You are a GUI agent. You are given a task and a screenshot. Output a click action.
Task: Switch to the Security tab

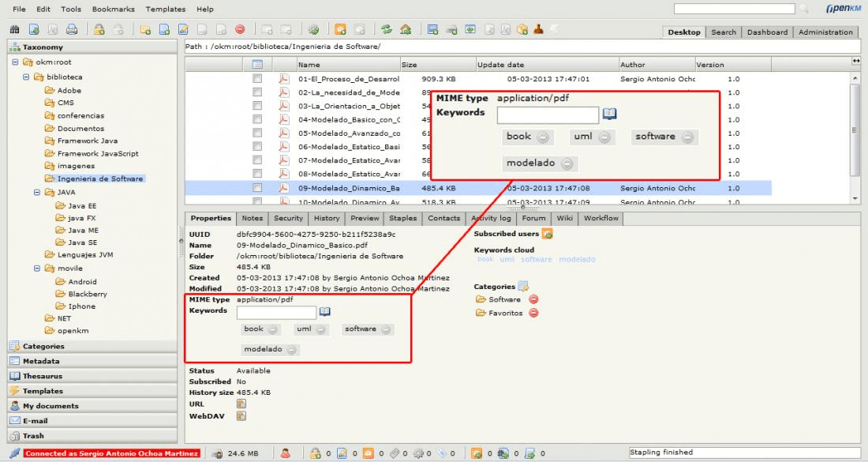[x=288, y=218]
